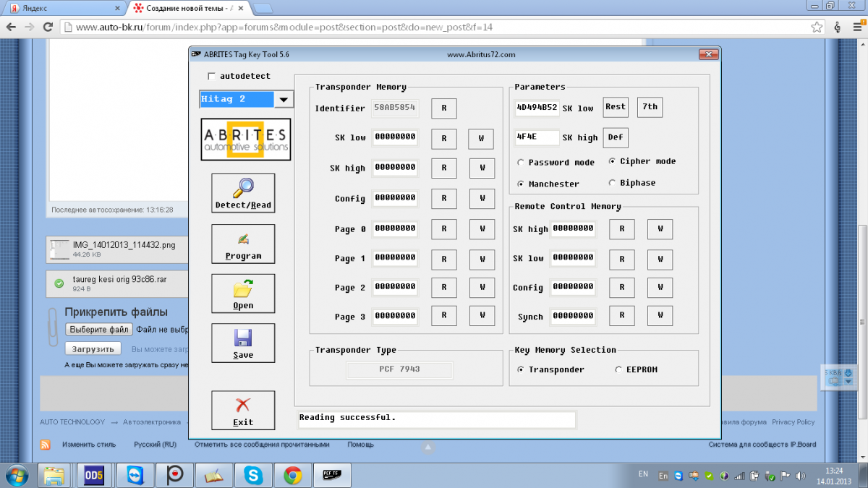868x488 pixels.
Task: Go back in the Chrome browser
Action: (11, 27)
